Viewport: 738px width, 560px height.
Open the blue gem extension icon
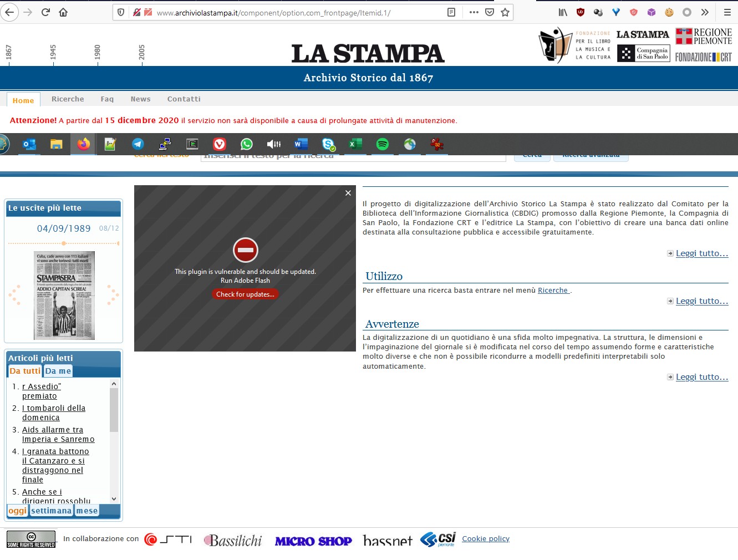(x=616, y=12)
